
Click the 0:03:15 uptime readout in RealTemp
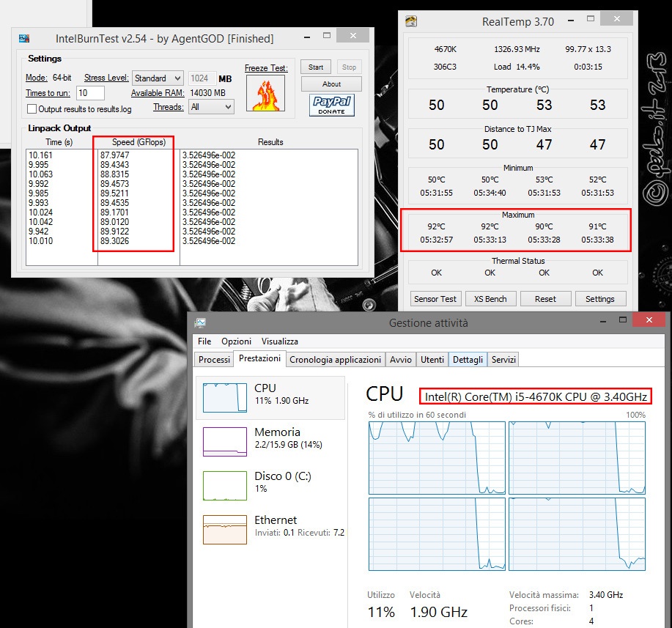coord(588,67)
